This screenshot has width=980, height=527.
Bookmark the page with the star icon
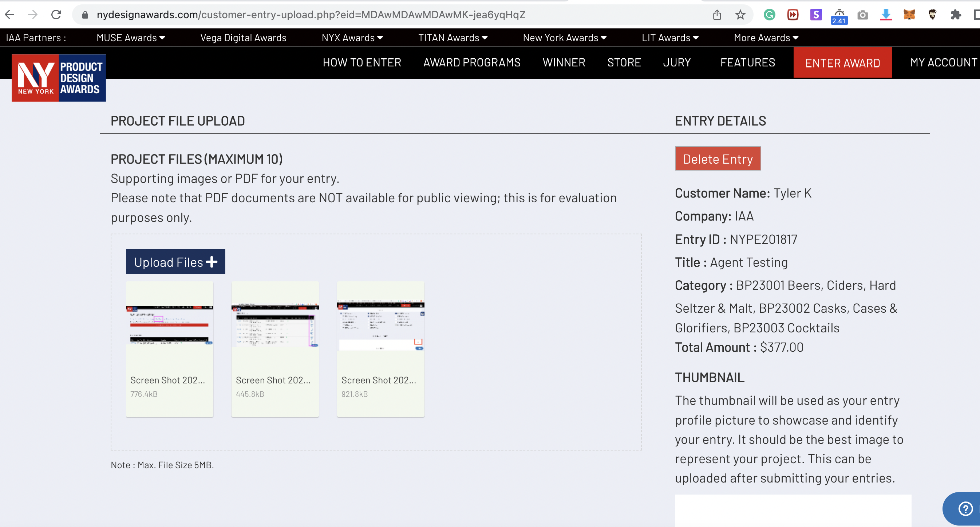(x=740, y=15)
